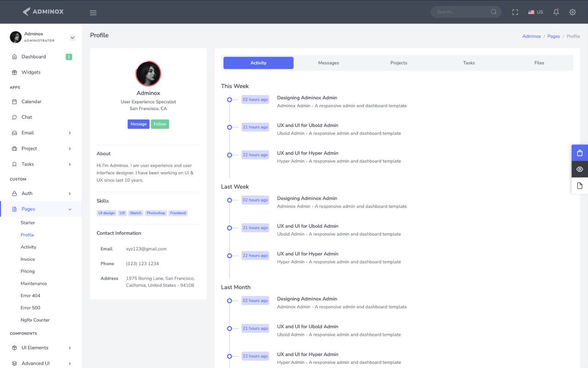Open the Activity page in sidebar
This screenshot has height=368, width=588.
28,247
